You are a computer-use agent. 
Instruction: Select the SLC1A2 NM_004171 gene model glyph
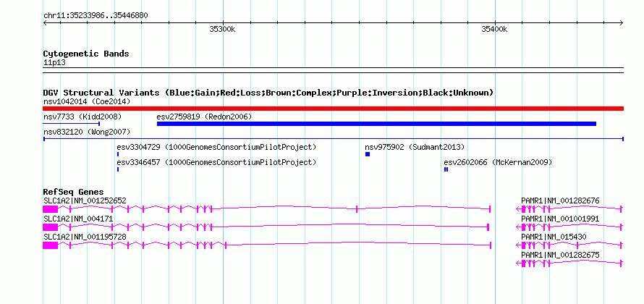click(x=266, y=227)
